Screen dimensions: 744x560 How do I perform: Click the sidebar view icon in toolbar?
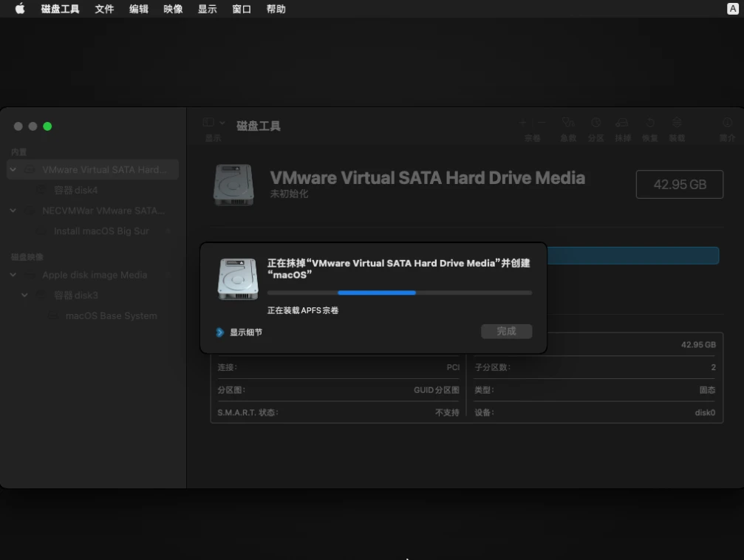tap(208, 123)
